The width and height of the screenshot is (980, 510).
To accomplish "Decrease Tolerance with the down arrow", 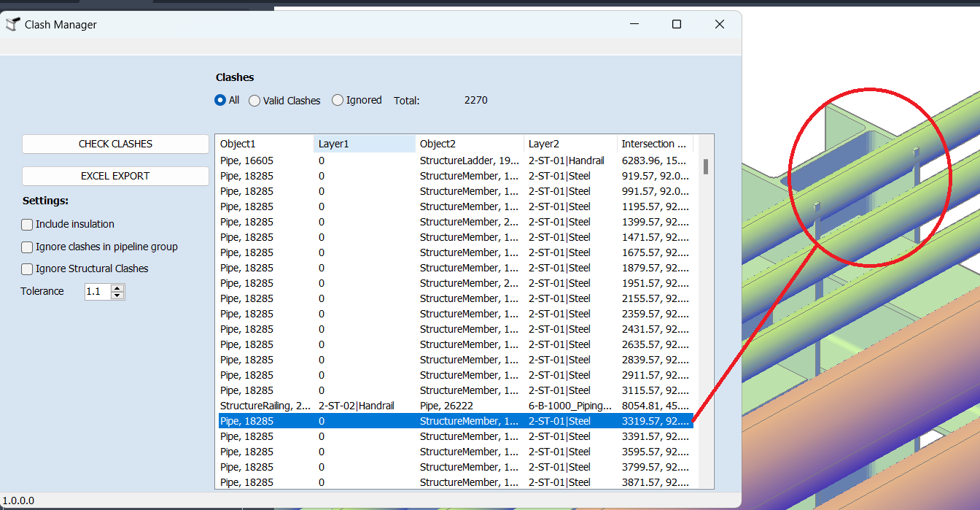I will click(x=117, y=295).
